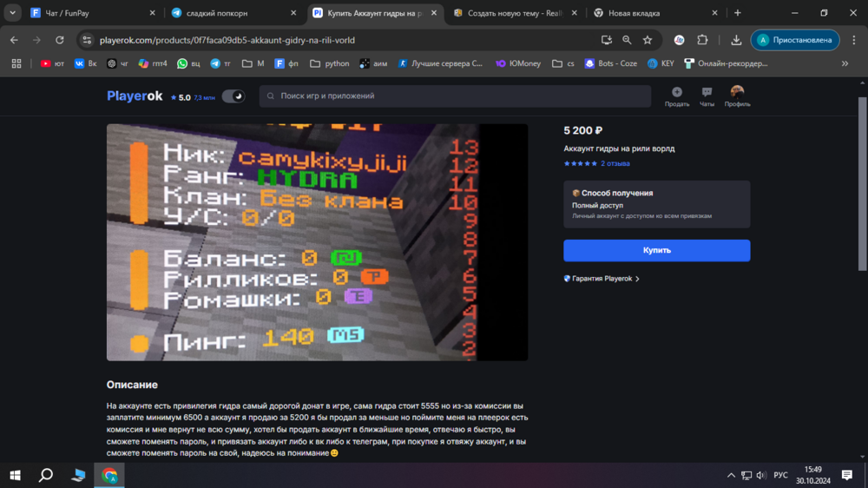Go back with the browser back arrow

click(14, 40)
